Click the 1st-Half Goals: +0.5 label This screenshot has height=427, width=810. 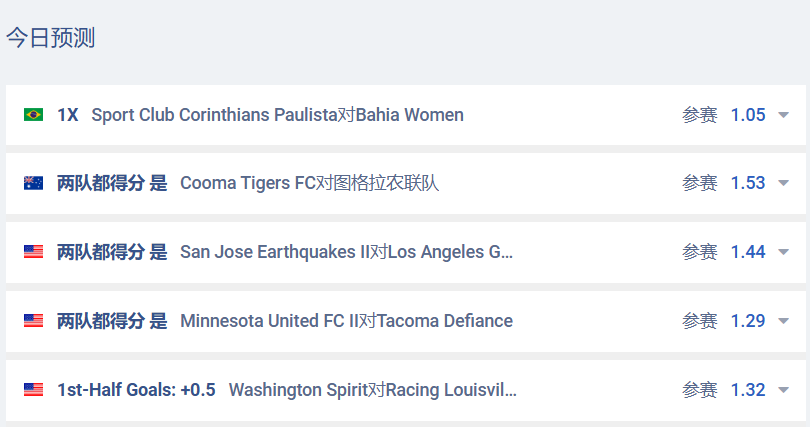136,390
